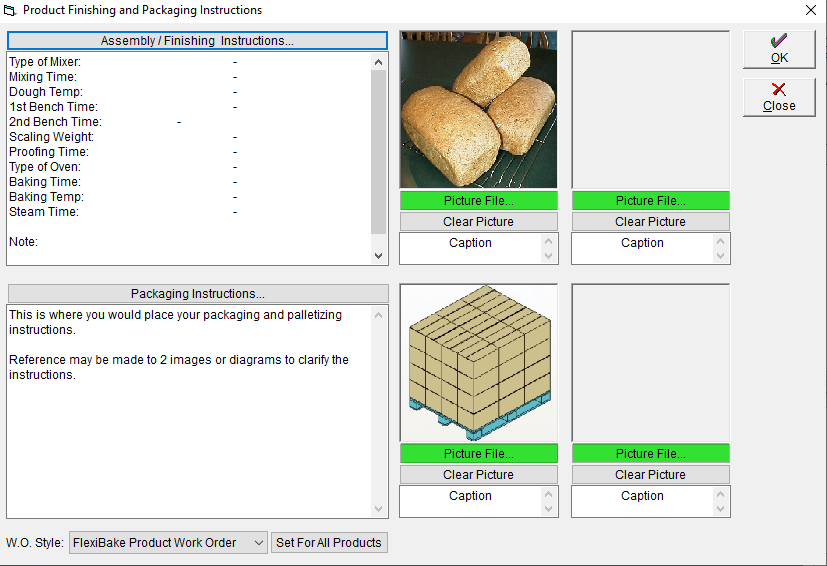
Task: Clear Picture under pallet diagram
Action: pyautogui.click(x=478, y=475)
